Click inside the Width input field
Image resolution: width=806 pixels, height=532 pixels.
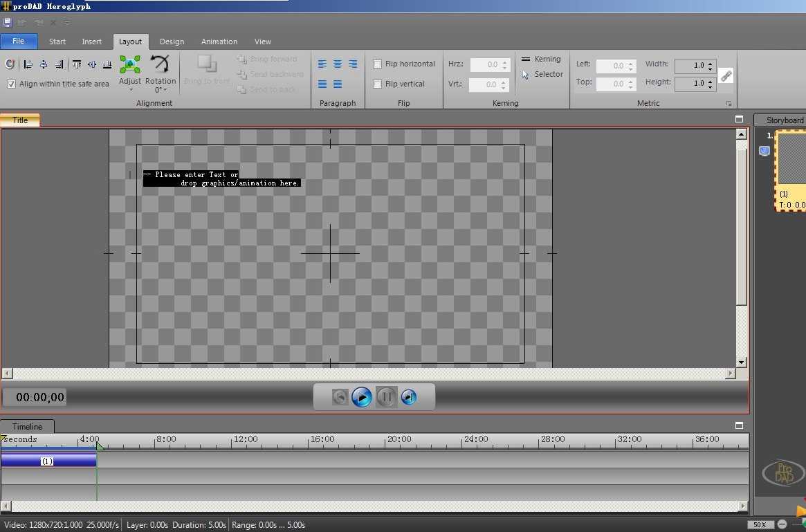(x=691, y=65)
